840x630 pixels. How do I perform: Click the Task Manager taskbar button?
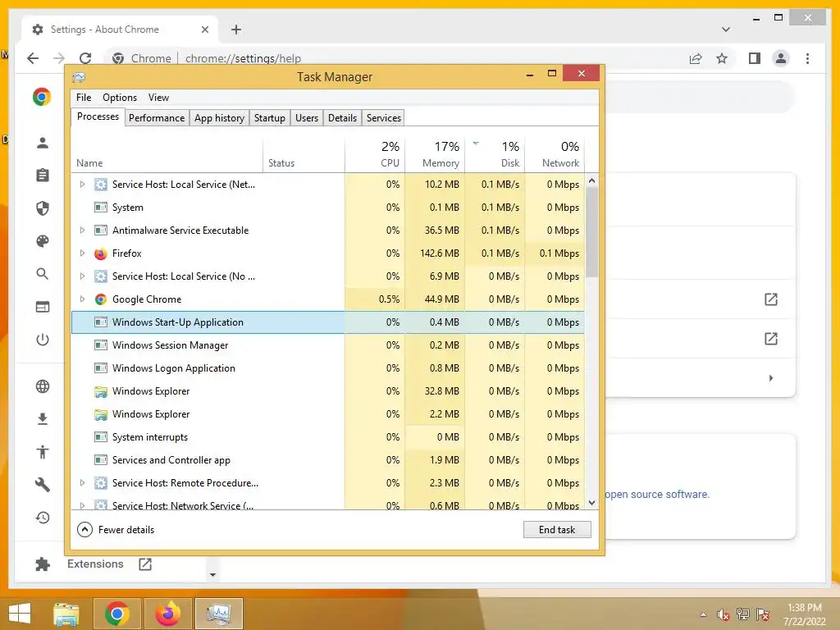[x=218, y=614]
